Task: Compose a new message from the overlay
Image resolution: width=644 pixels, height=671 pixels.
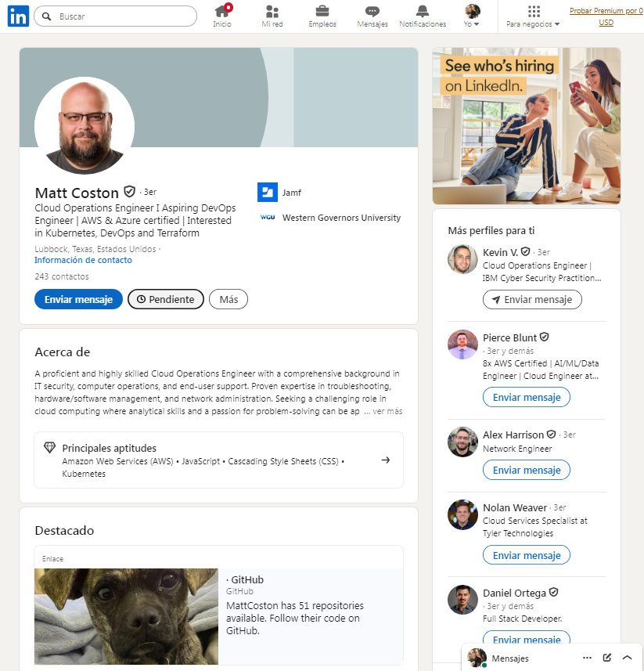Action: click(606, 658)
